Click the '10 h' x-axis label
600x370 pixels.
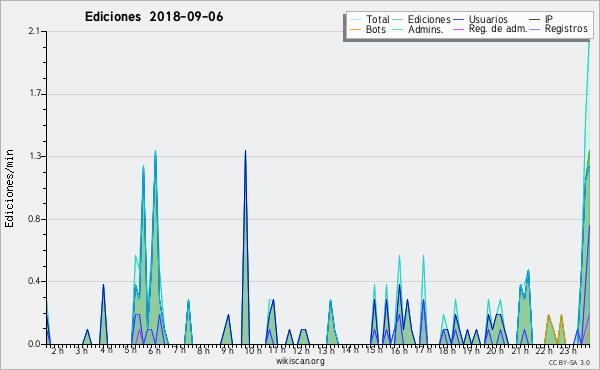tap(253, 351)
